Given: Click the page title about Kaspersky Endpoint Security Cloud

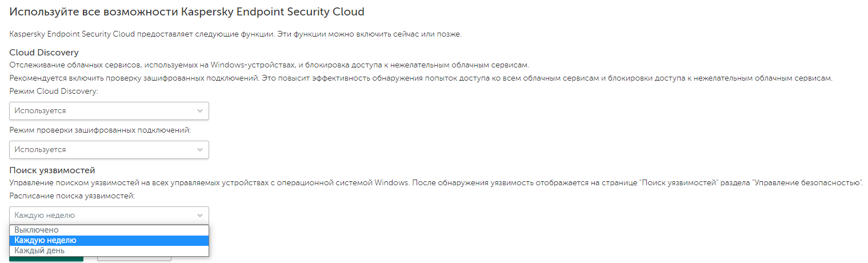Looking at the screenshot, I should 187,12.
